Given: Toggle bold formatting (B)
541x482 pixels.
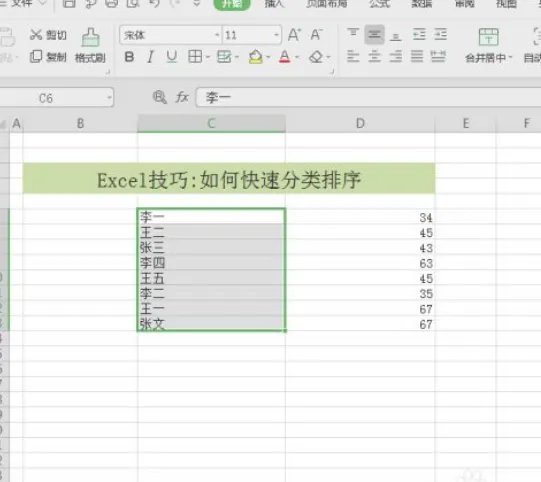Looking at the screenshot, I should (x=129, y=57).
